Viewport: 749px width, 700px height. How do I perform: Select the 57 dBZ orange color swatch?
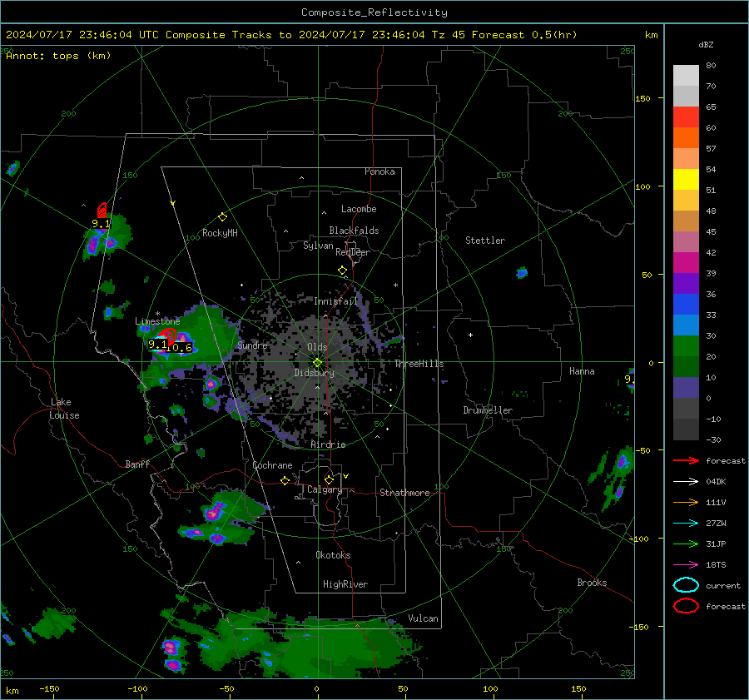pyautogui.click(x=686, y=138)
